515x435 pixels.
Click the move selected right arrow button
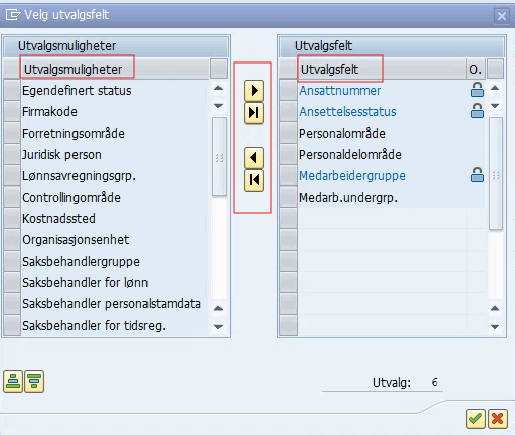254,91
